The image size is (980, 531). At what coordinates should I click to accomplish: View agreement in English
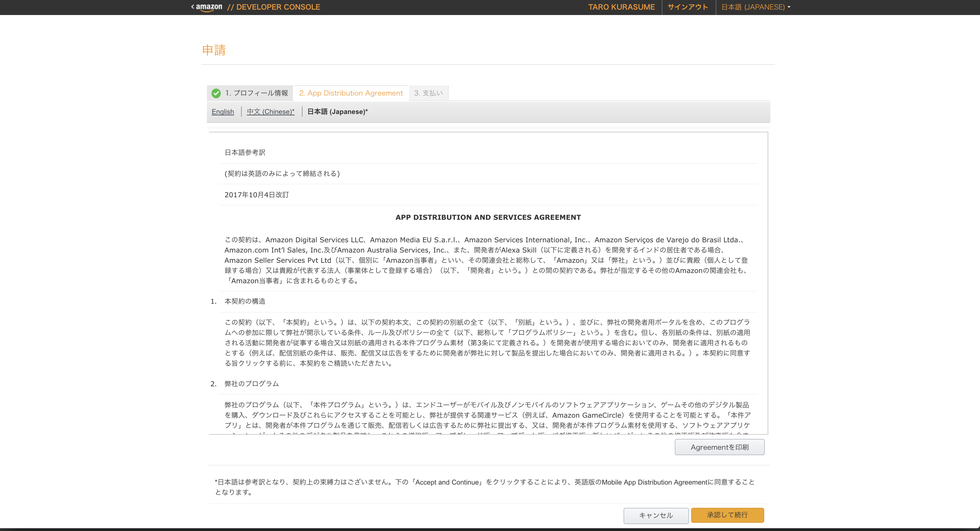[223, 112]
